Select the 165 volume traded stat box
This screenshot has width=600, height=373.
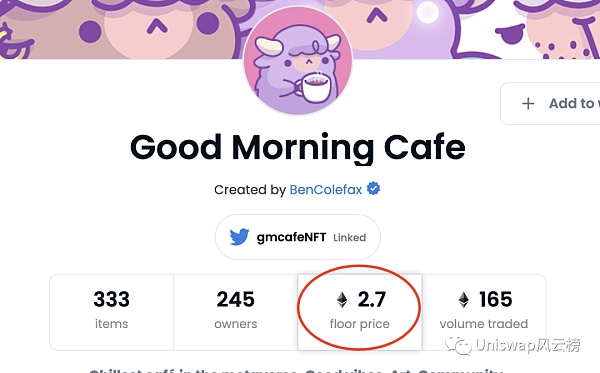pos(484,312)
